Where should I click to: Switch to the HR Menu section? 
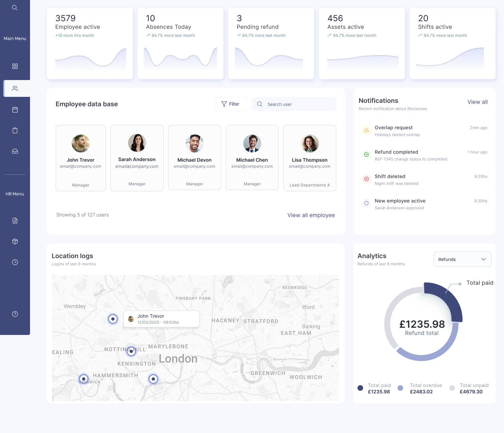tap(15, 194)
